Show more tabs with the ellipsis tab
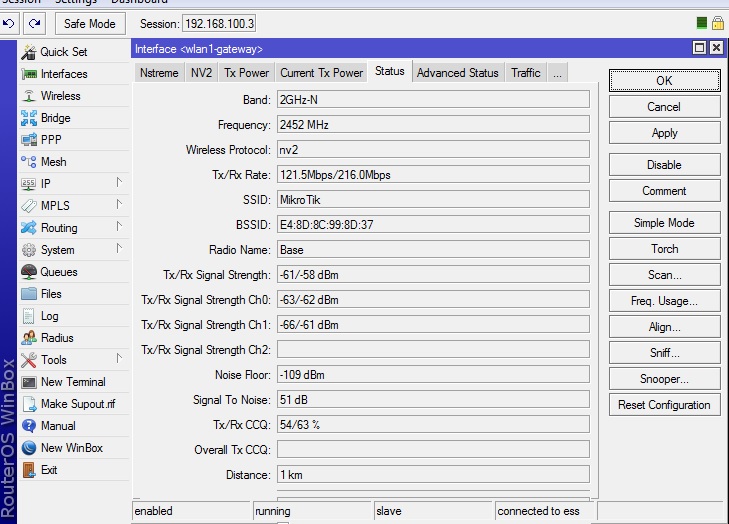729x524 pixels. coord(557,73)
